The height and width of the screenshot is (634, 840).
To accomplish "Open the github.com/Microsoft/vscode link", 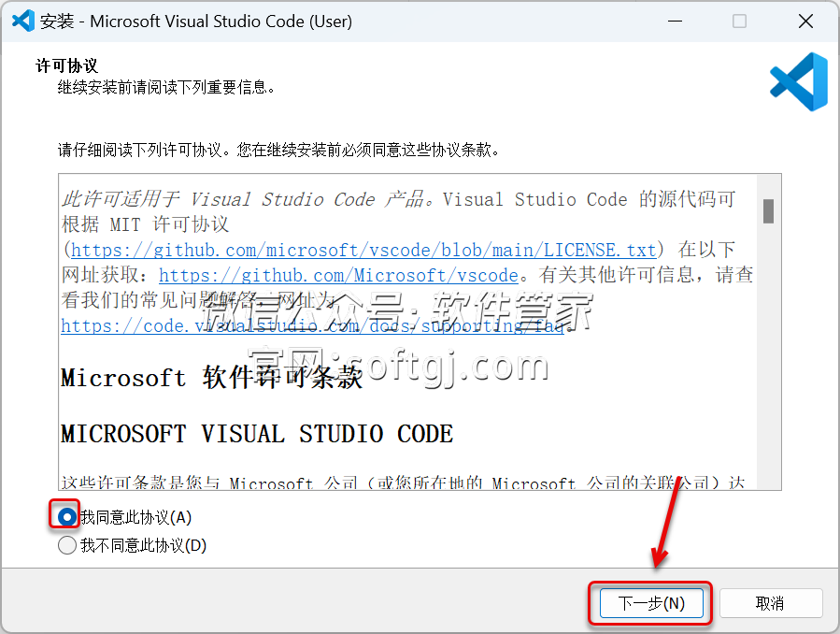I will tap(338, 276).
